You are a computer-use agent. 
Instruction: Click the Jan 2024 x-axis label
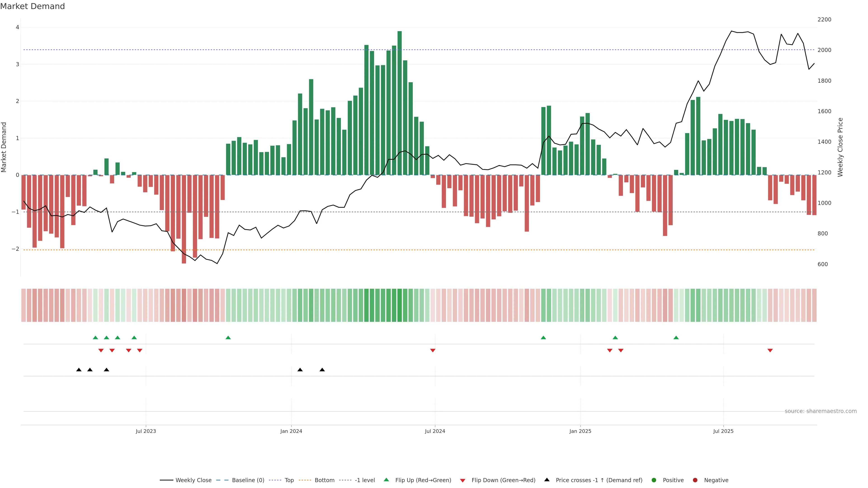(x=291, y=431)
